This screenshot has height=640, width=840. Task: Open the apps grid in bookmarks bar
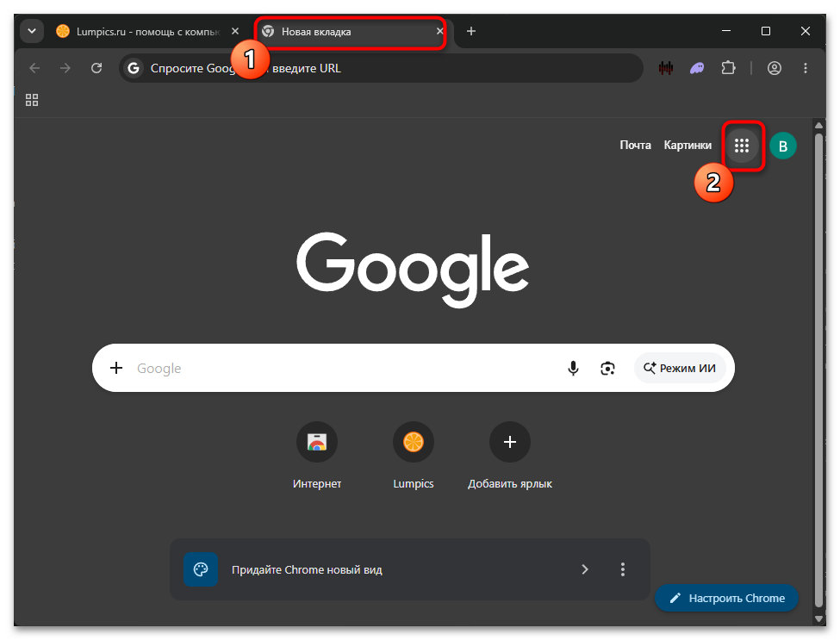(x=32, y=100)
